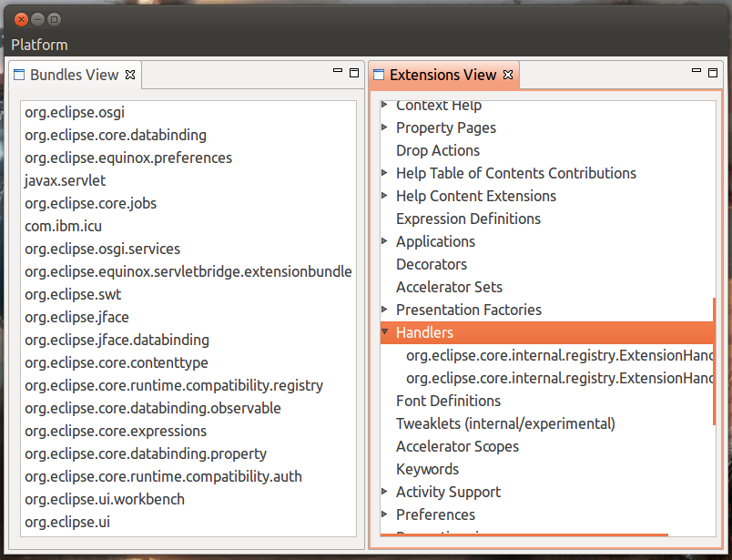
Task: Select org.eclipse.core.expressions bundle
Action: point(116,431)
